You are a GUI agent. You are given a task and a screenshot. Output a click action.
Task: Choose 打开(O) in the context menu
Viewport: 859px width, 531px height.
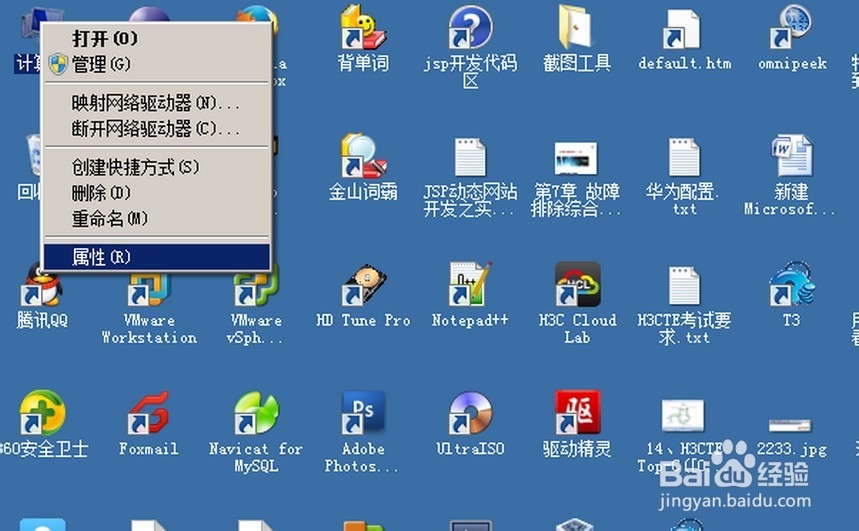click(x=157, y=39)
